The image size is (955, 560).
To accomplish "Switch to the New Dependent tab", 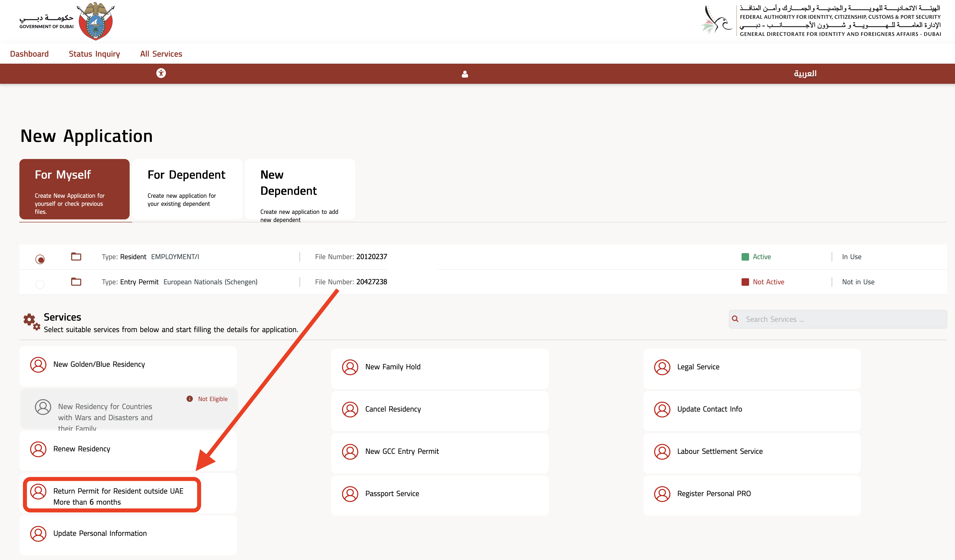I will point(300,189).
